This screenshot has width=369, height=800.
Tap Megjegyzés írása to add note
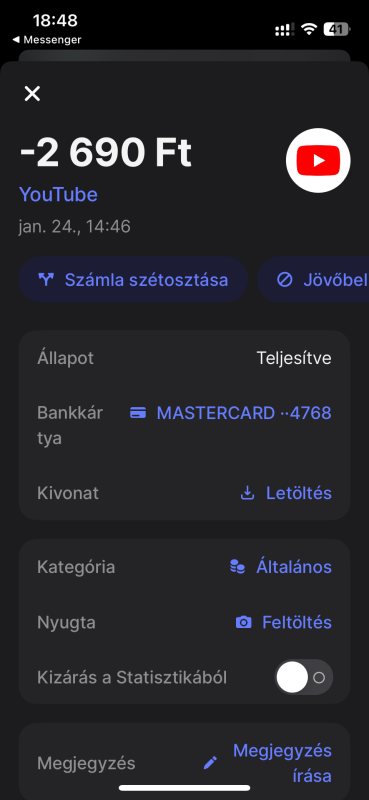tap(282, 763)
